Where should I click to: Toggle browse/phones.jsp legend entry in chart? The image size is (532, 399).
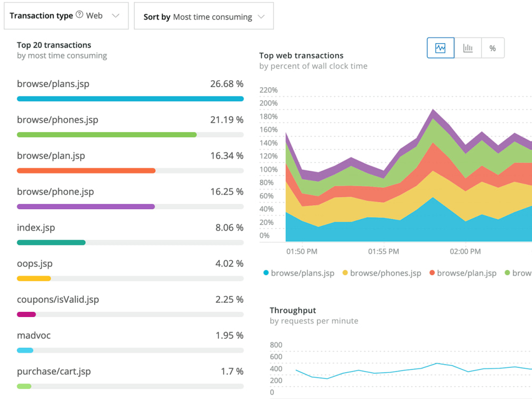tap(381, 273)
